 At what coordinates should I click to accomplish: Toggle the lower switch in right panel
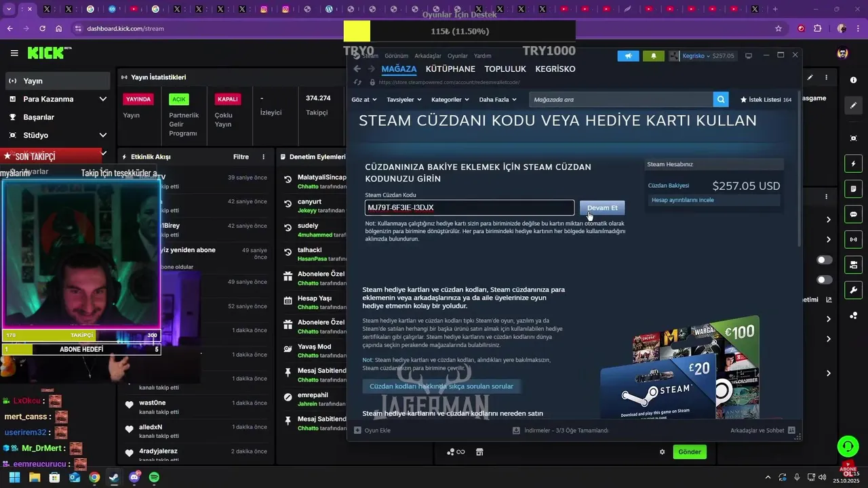(825, 280)
